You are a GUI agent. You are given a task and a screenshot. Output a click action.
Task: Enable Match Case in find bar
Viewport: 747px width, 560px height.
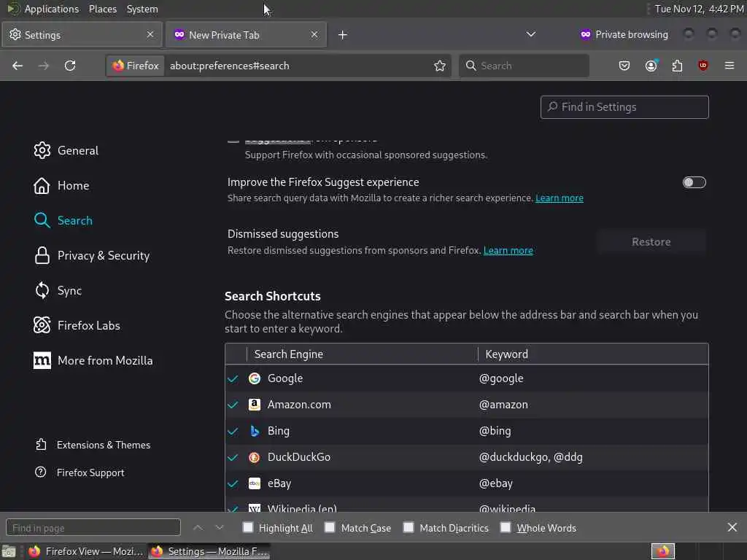click(330, 527)
